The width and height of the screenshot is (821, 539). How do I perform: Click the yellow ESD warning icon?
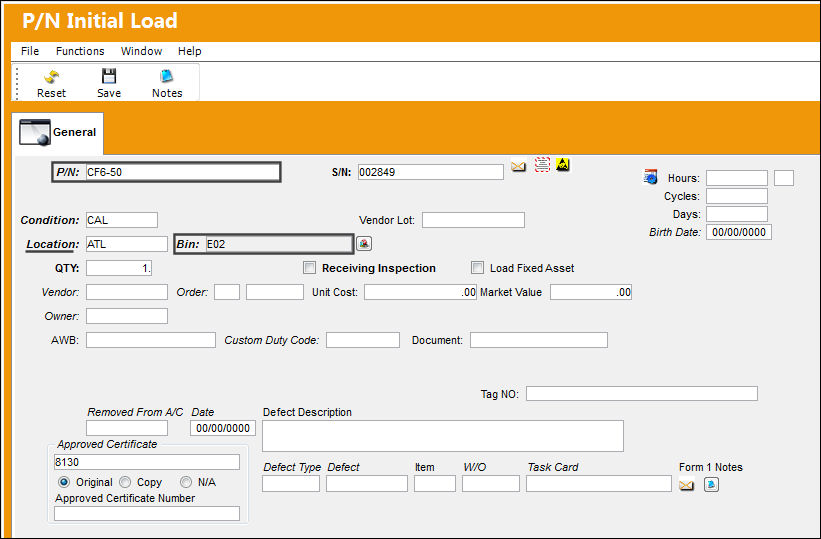(x=563, y=164)
